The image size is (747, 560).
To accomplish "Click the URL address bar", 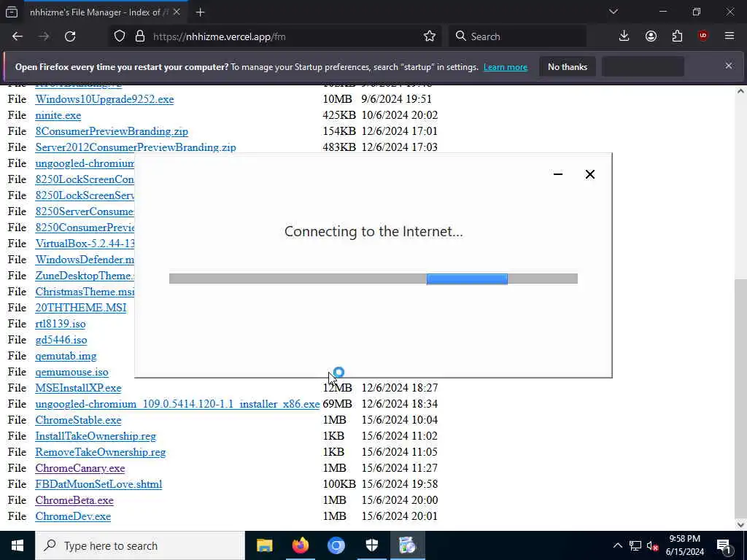I will pyautogui.click(x=276, y=36).
